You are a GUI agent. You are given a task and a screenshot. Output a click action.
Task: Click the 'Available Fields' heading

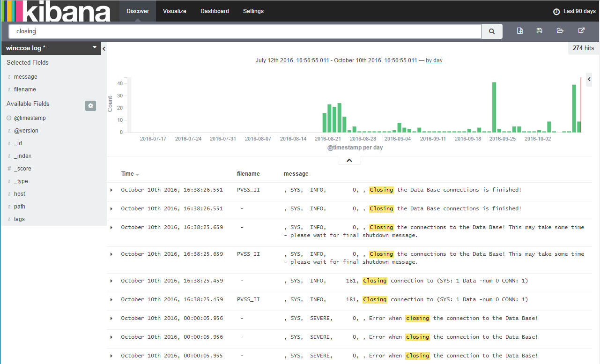click(x=28, y=104)
